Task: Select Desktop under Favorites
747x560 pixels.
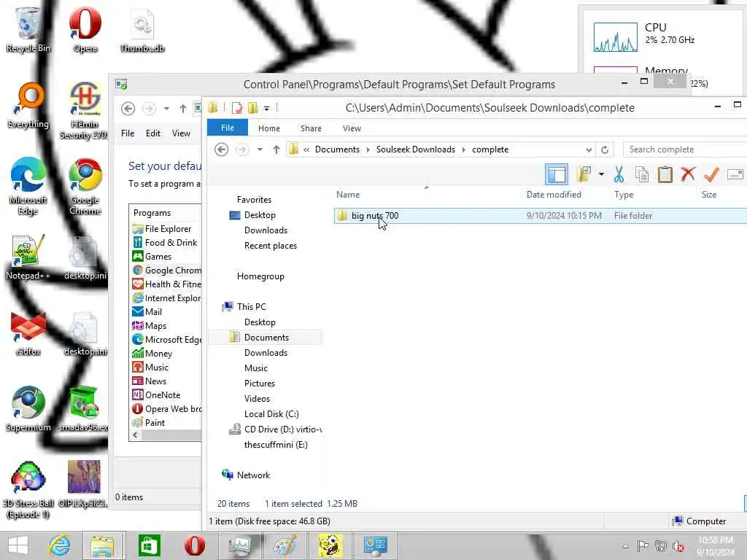Action: 260,215
